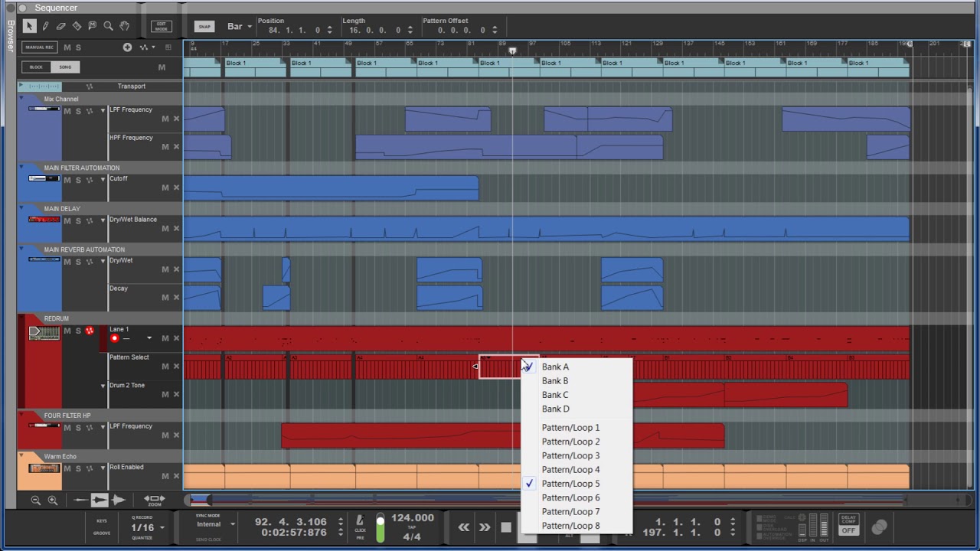The image size is (980, 551).
Task: Click the 124.000 tempo value
Action: pyautogui.click(x=413, y=518)
